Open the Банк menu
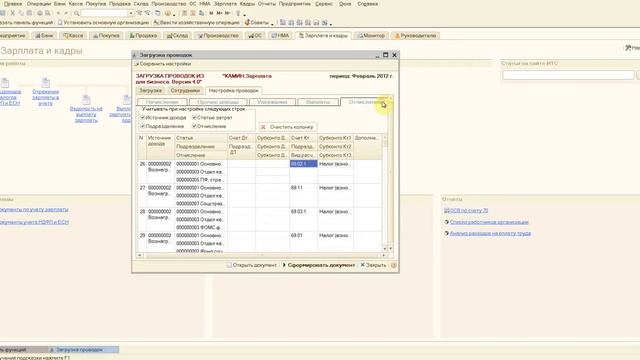Viewport: 640px width, 360px height. (59, 4)
